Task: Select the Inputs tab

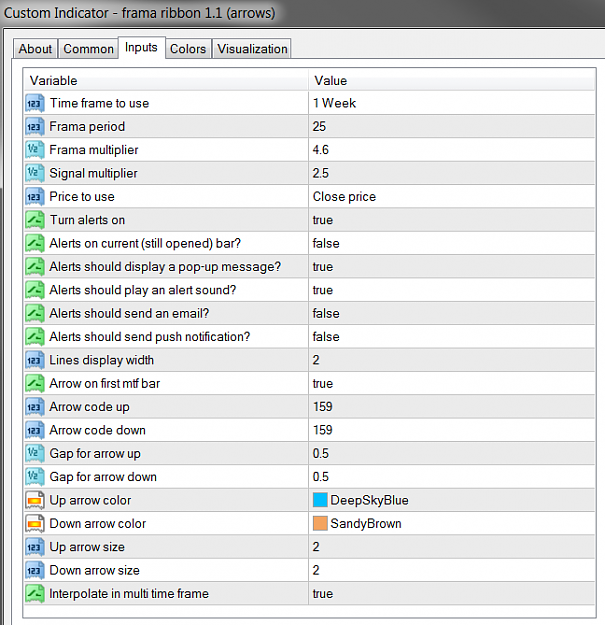Action: (x=141, y=47)
